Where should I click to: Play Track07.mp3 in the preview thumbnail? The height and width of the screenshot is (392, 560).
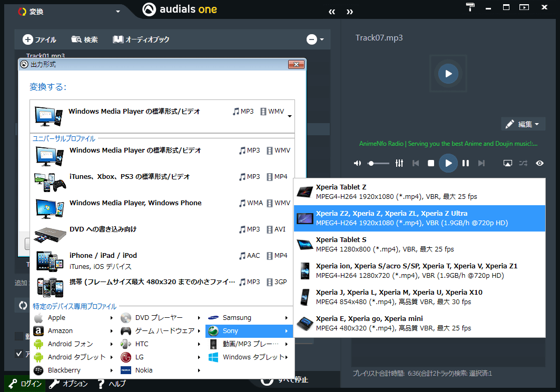pos(448,74)
